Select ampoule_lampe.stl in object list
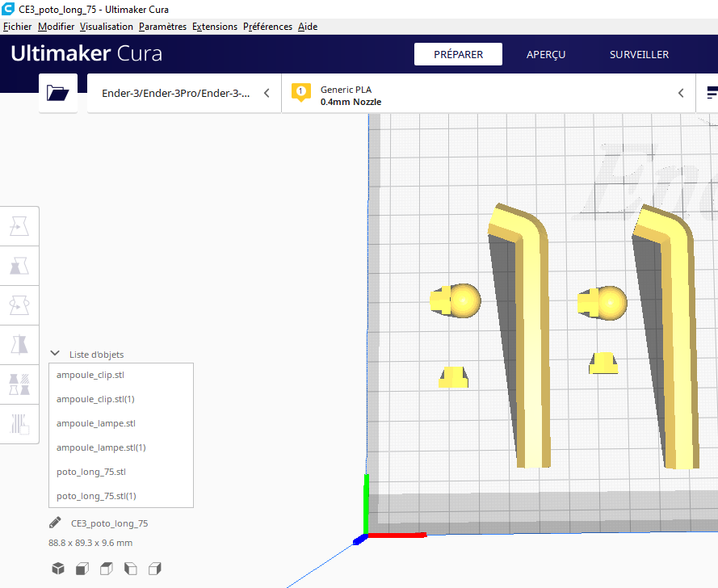Screen dimensions: 718x588 [121, 423]
